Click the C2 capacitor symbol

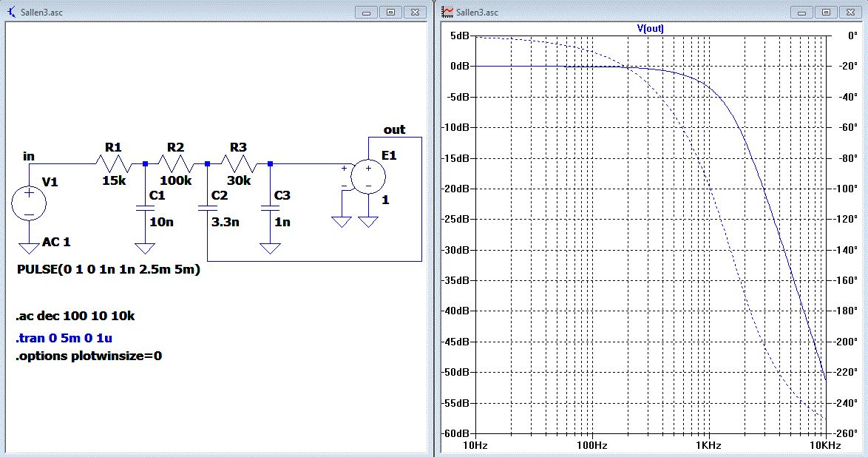click(x=208, y=209)
